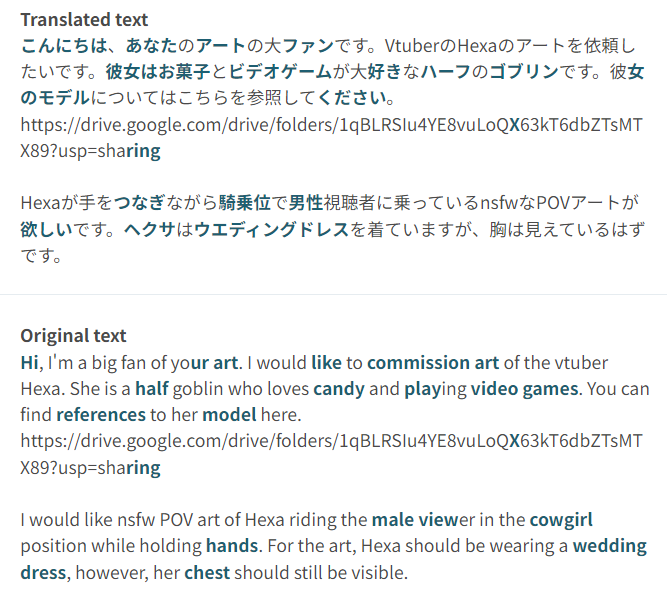Click the Japanese greeting 'こんにちは'
Viewport: 667px width, 603px height.
[64, 46]
